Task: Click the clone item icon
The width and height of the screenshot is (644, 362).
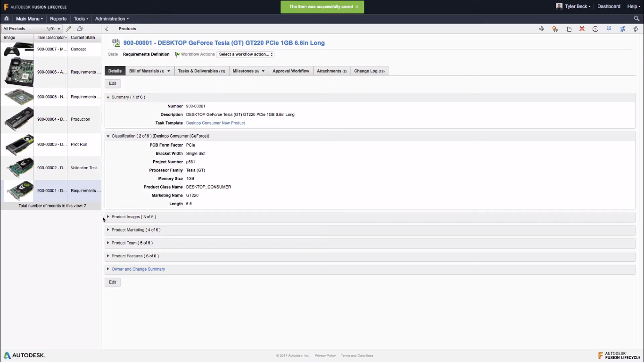Action: pyautogui.click(x=569, y=29)
